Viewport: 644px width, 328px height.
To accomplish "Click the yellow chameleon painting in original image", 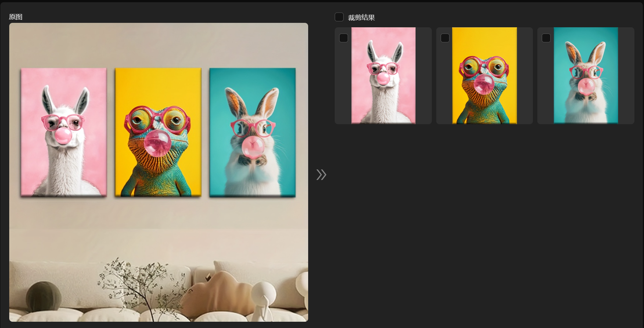I will (x=158, y=132).
